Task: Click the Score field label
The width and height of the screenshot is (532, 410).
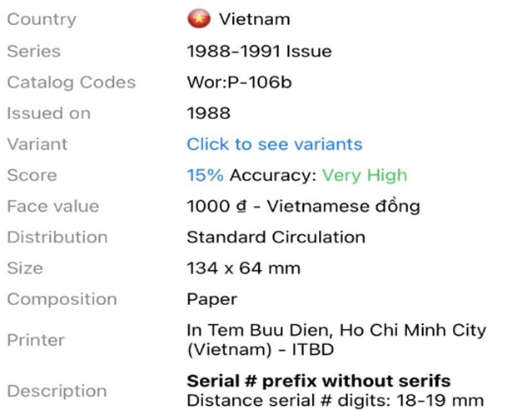Action: tap(32, 175)
